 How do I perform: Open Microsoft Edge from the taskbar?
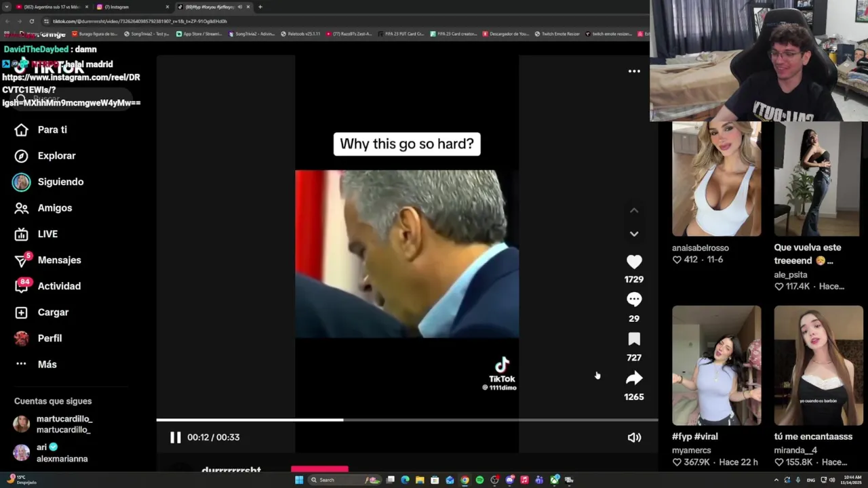click(405, 480)
